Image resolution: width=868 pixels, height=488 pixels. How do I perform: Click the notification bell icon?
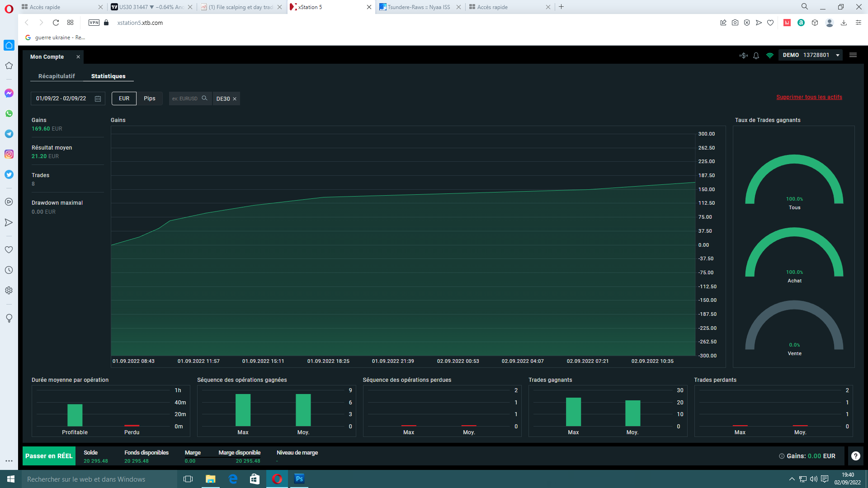coord(756,56)
